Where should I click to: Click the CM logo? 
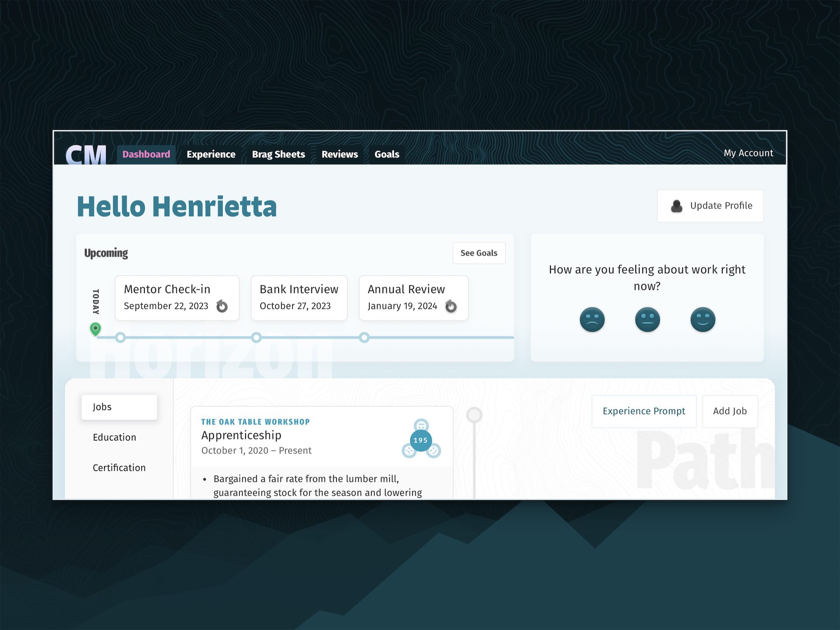(86, 154)
